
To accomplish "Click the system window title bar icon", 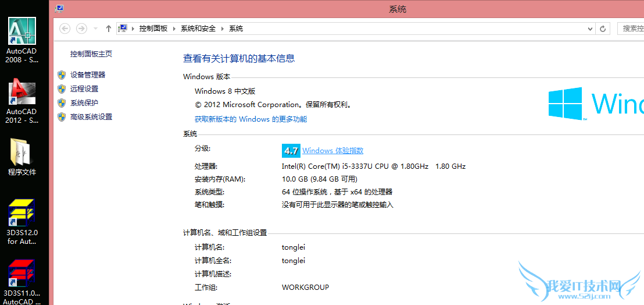I will pyautogui.click(x=59, y=9).
